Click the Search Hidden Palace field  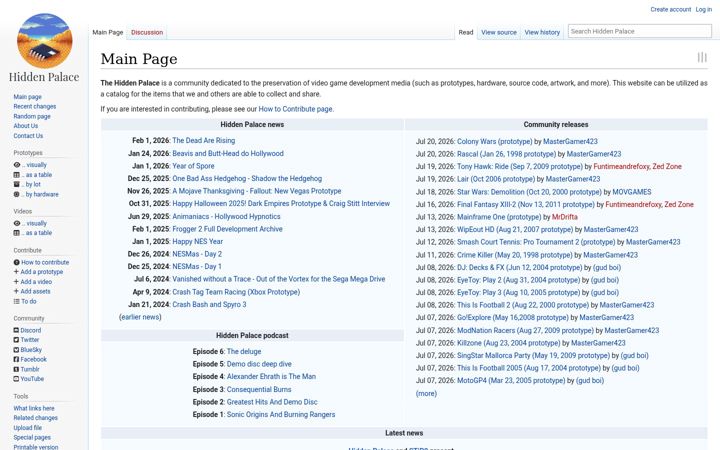[640, 31]
